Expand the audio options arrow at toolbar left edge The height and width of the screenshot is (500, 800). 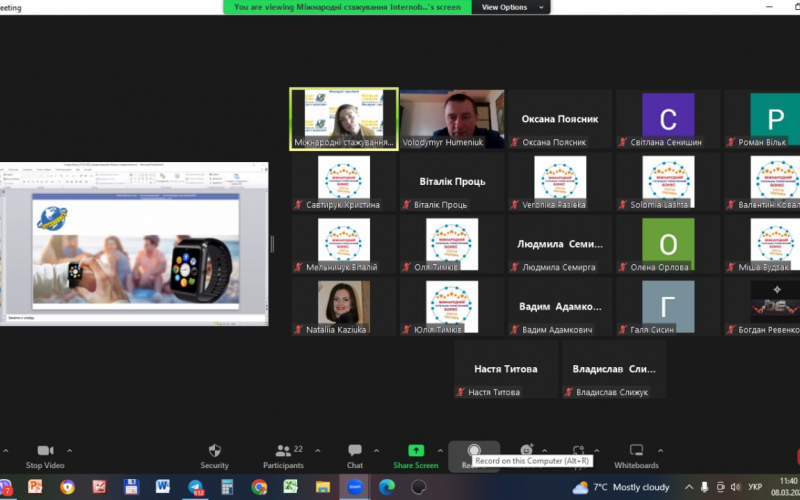6,451
